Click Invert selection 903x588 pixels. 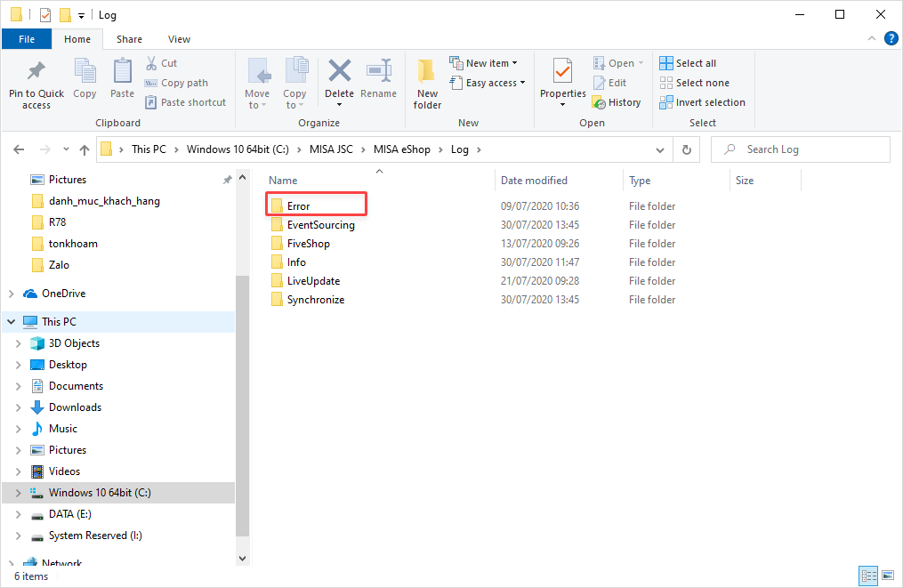[x=703, y=102]
